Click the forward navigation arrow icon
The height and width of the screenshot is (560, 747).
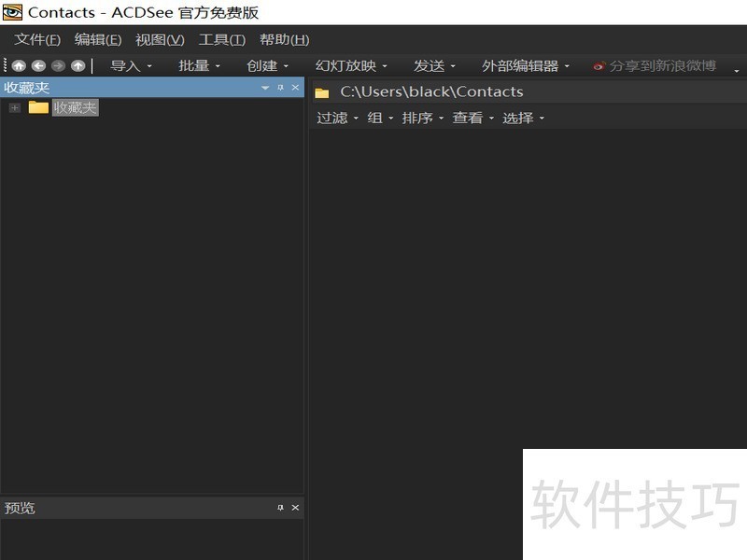pyautogui.click(x=58, y=66)
